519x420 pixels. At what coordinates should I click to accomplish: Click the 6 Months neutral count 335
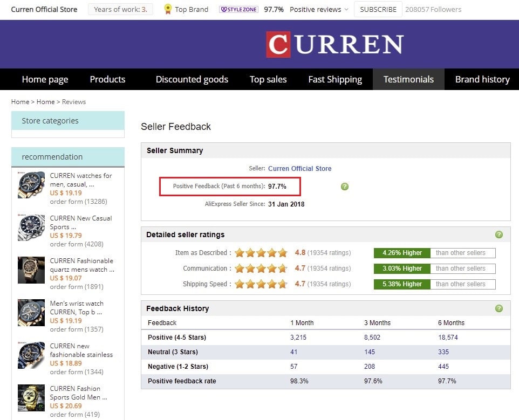[443, 352]
